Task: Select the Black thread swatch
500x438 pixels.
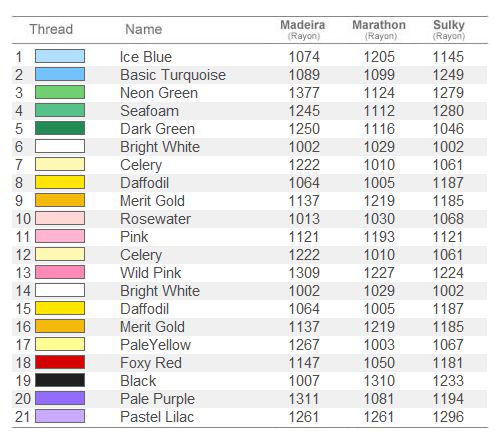Action: (60, 380)
